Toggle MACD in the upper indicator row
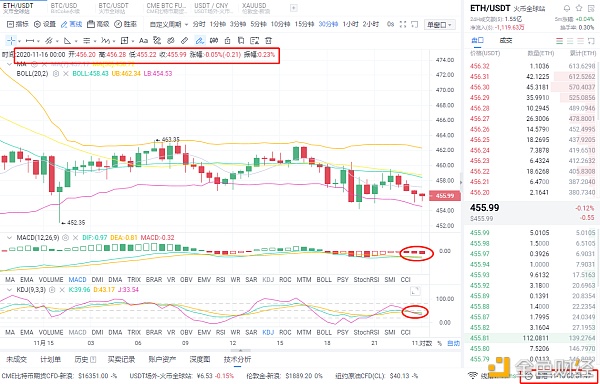The width and height of the screenshot is (600, 384). coord(77,280)
